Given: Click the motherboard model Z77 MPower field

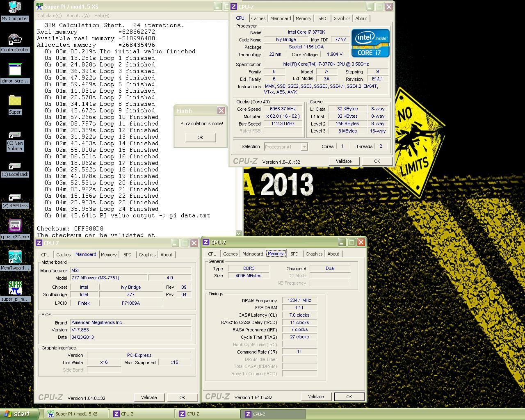Looking at the screenshot, I should point(109,278).
